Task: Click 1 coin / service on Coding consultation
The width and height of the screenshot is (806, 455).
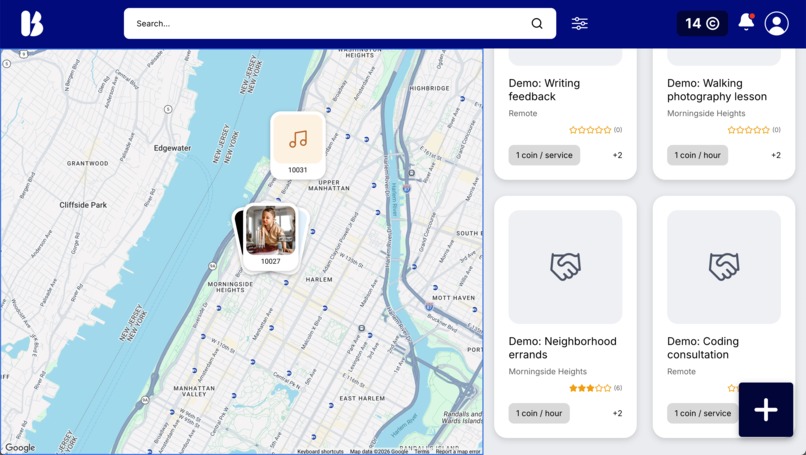Action: click(x=703, y=413)
